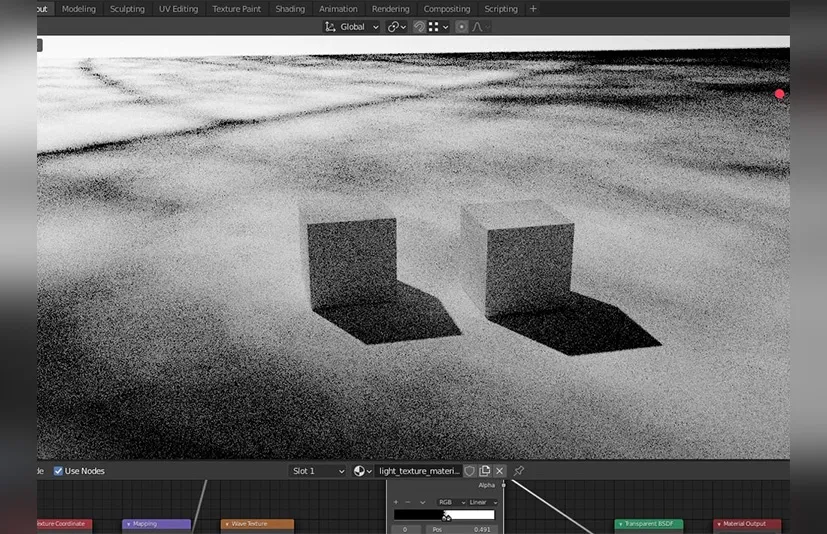This screenshot has height=534, width=827.
Task: Collapse the Material Output node
Action: tap(719, 524)
